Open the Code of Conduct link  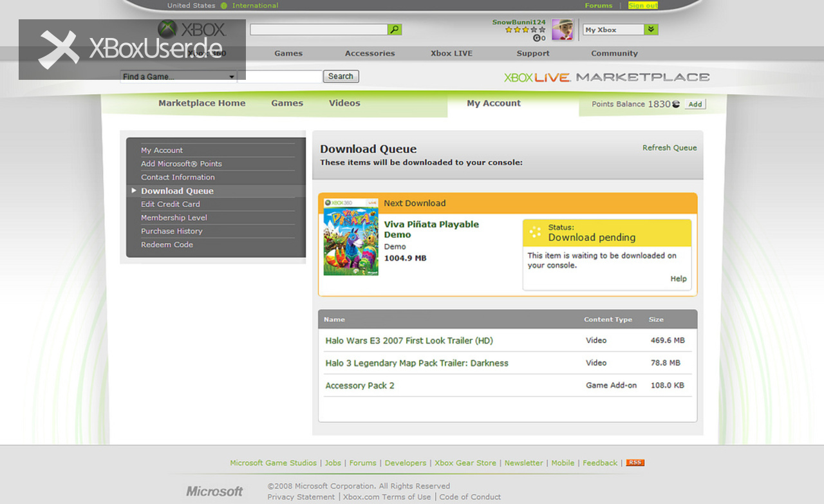pos(470,497)
